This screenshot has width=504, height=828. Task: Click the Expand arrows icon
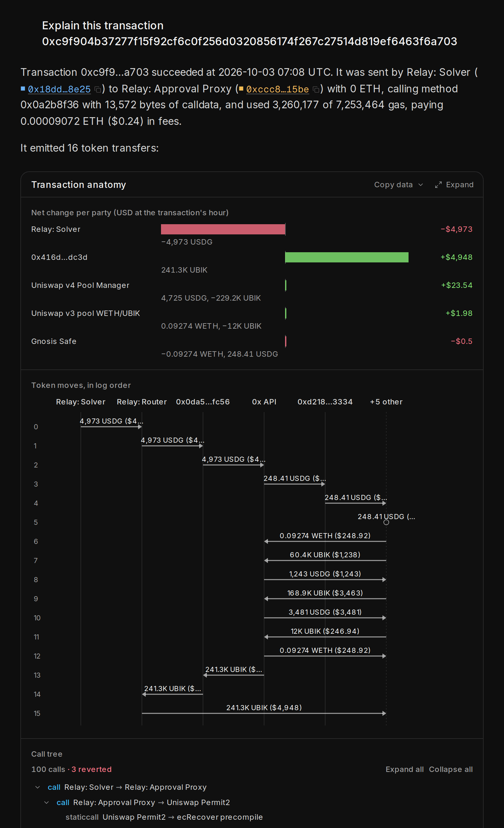438,185
